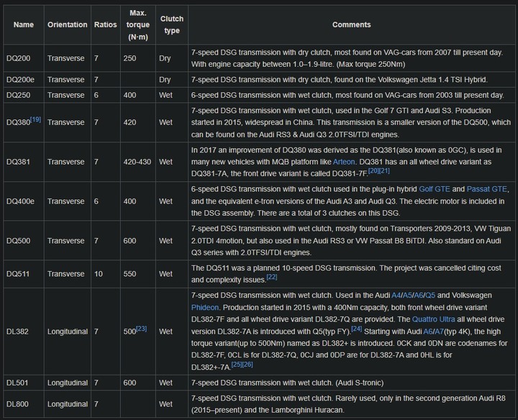Click citation [25] after DL382+-7A
The image size is (518, 420).
tap(237, 364)
